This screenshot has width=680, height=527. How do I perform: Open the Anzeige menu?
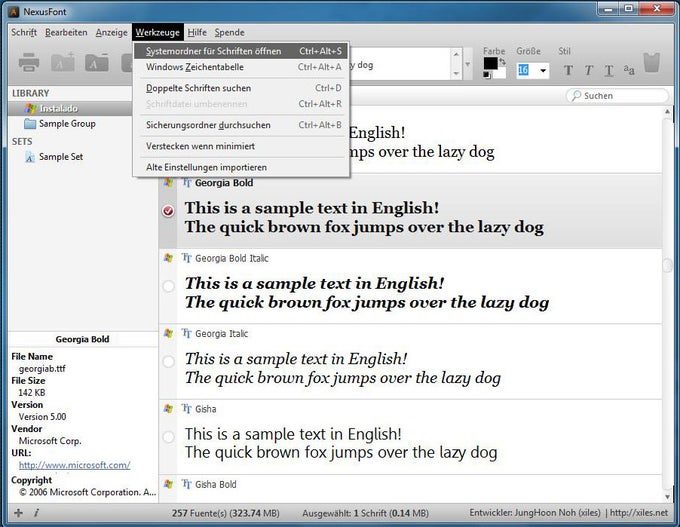[x=111, y=33]
